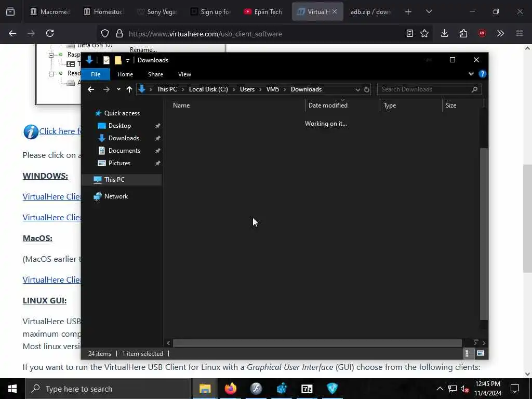
Task: Switch to the Homestuck tab
Action: coord(103,12)
